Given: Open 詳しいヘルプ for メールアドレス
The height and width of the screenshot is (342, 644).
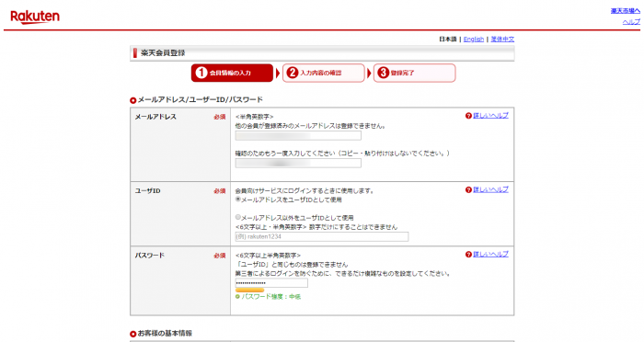Looking at the screenshot, I should click(490, 116).
